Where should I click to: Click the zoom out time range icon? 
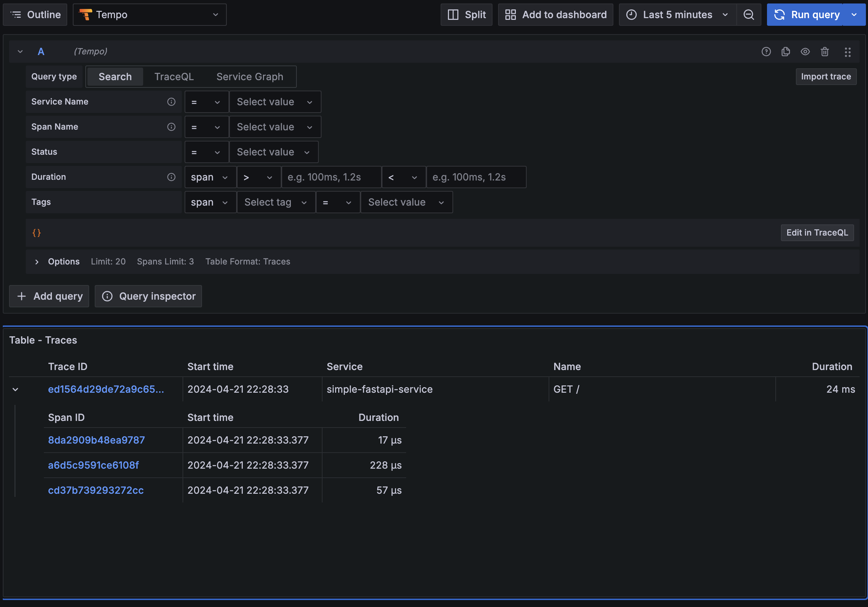(x=749, y=15)
